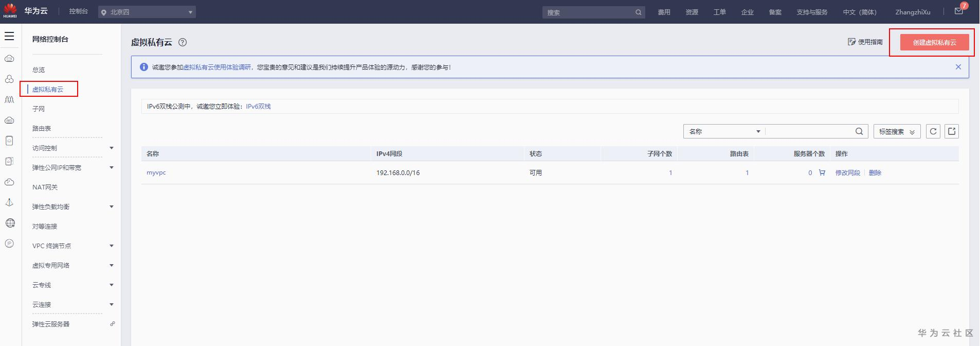
Task: Click 删除 for myvpc
Action: click(x=875, y=172)
